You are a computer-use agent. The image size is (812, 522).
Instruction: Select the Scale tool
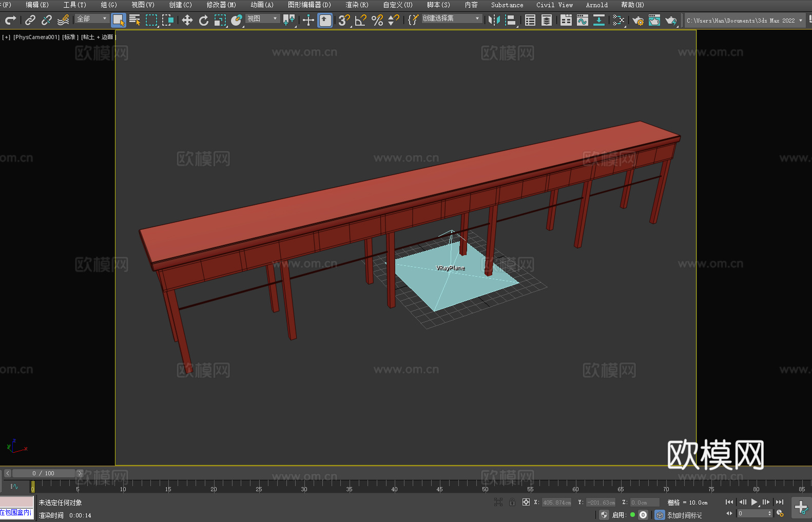pyautogui.click(x=220, y=20)
